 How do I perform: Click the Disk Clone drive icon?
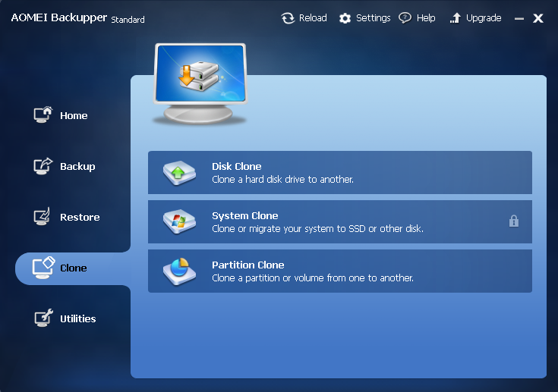click(x=179, y=173)
